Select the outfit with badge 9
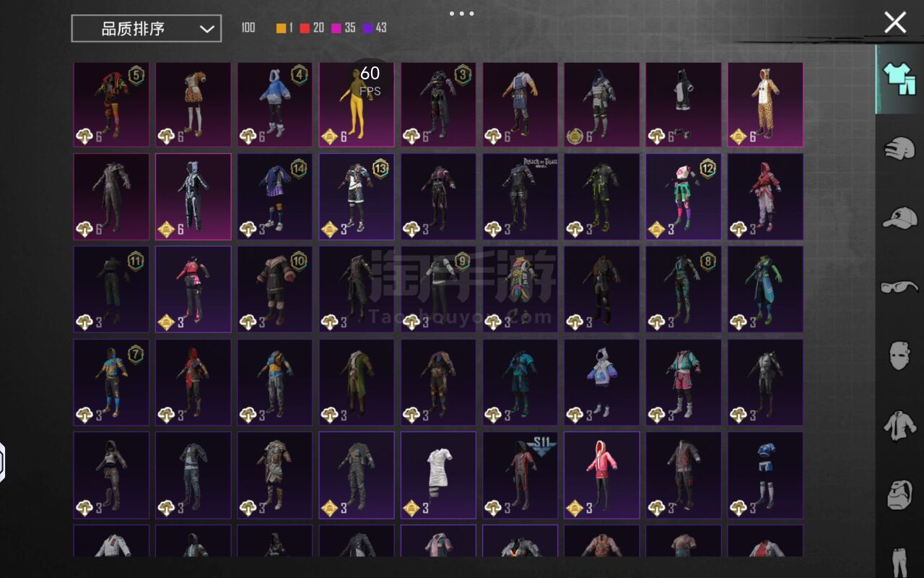Screen dimensions: 924x578 click(x=438, y=289)
